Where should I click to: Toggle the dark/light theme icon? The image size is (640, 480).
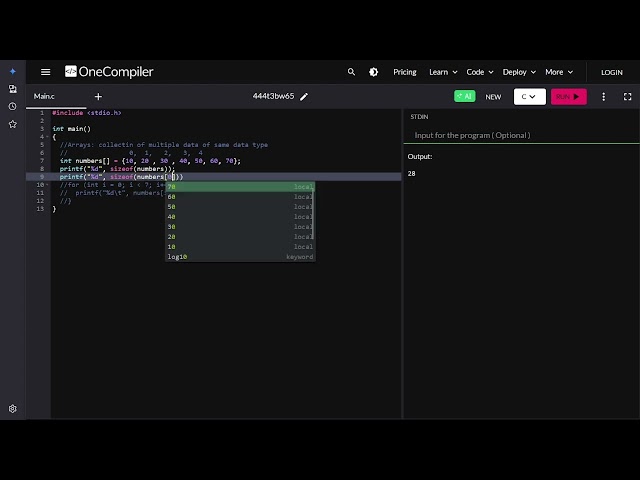[x=373, y=72]
